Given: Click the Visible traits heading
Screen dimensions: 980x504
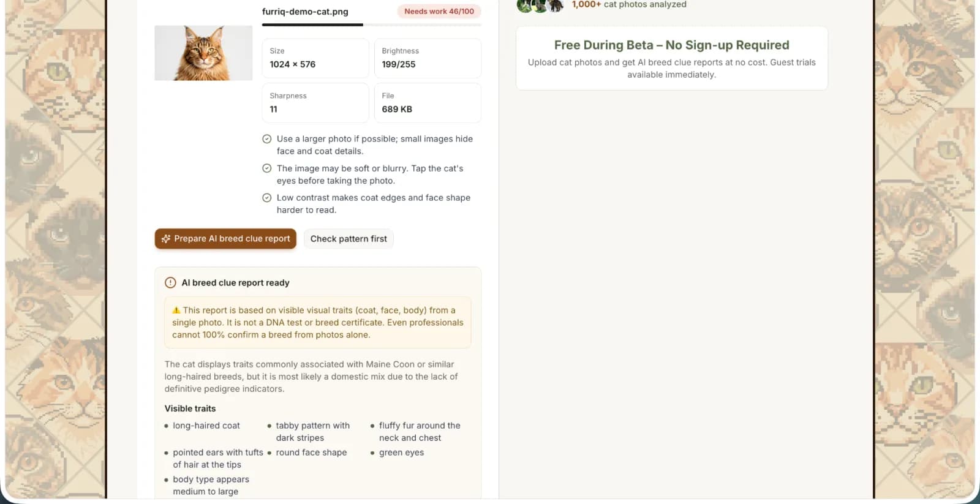Looking at the screenshot, I should coord(190,408).
